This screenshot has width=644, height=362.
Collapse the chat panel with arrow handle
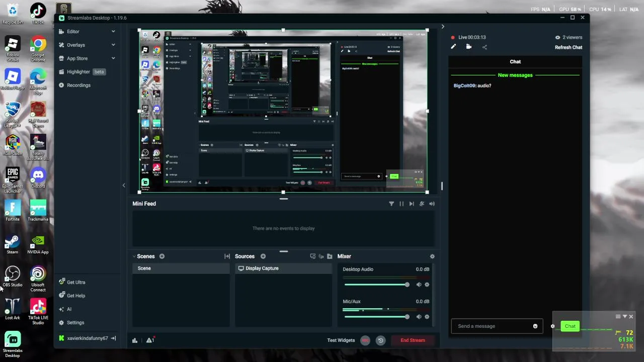tap(443, 27)
